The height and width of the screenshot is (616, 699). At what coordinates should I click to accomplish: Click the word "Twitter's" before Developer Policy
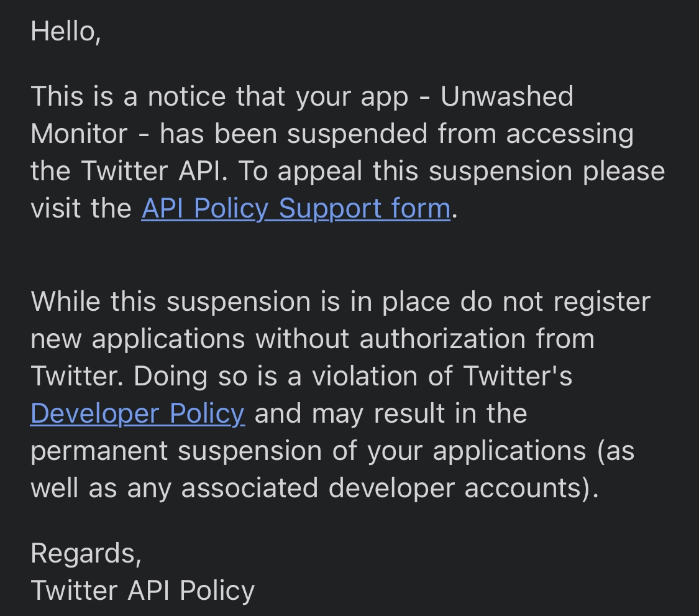click(518, 376)
